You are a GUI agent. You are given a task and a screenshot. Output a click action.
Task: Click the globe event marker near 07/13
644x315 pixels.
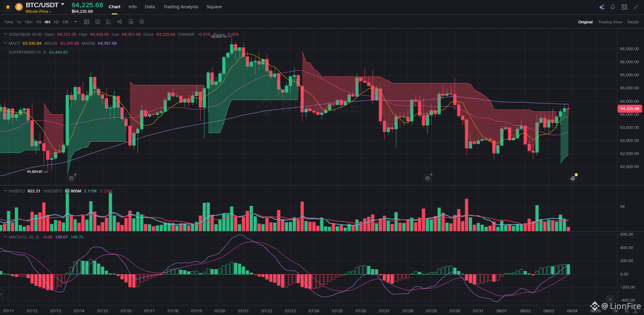(71, 179)
